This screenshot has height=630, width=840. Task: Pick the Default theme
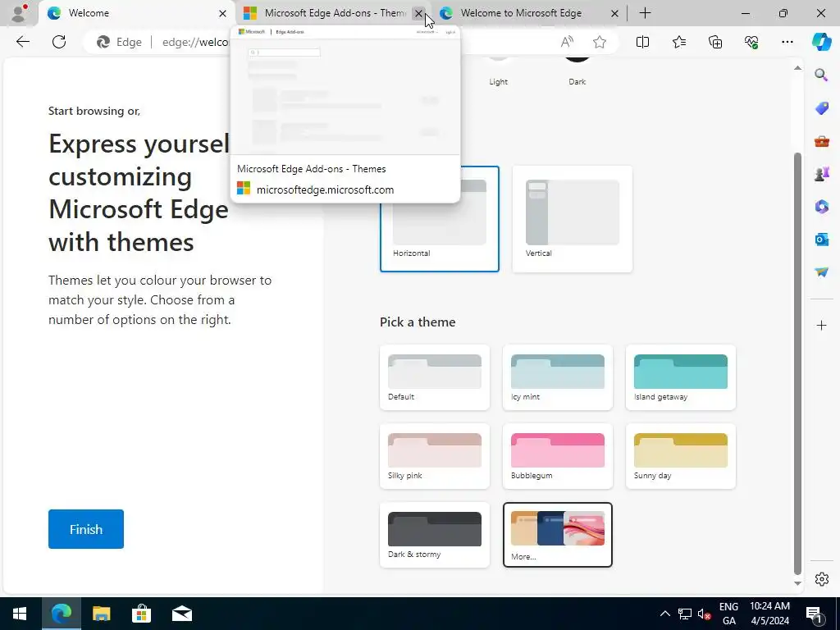click(x=435, y=377)
